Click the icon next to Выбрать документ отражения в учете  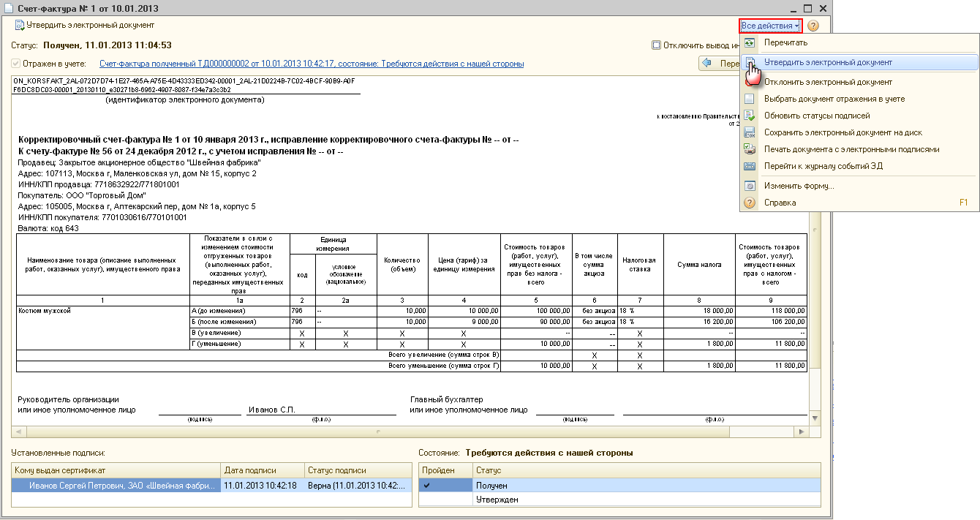(750, 99)
